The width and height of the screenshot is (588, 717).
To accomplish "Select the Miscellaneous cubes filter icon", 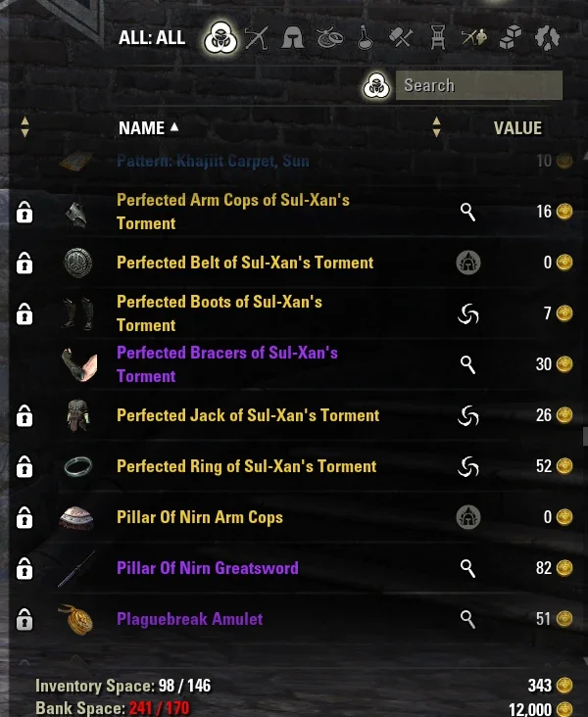I will click(x=511, y=37).
